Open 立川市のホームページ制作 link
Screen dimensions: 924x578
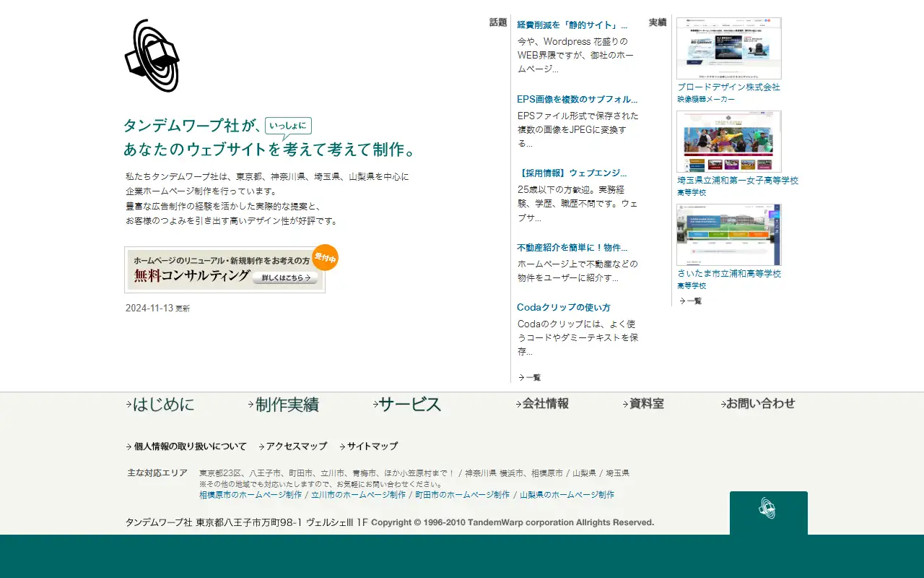tap(359, 495)
